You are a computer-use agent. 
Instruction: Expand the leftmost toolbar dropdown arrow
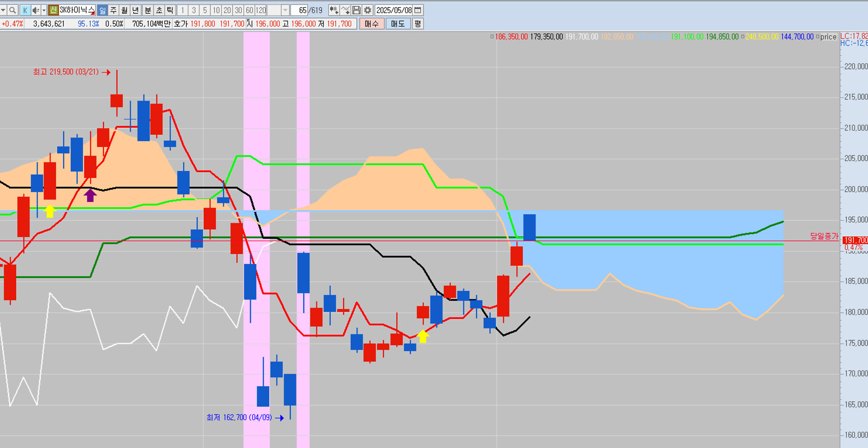[3, 10]
